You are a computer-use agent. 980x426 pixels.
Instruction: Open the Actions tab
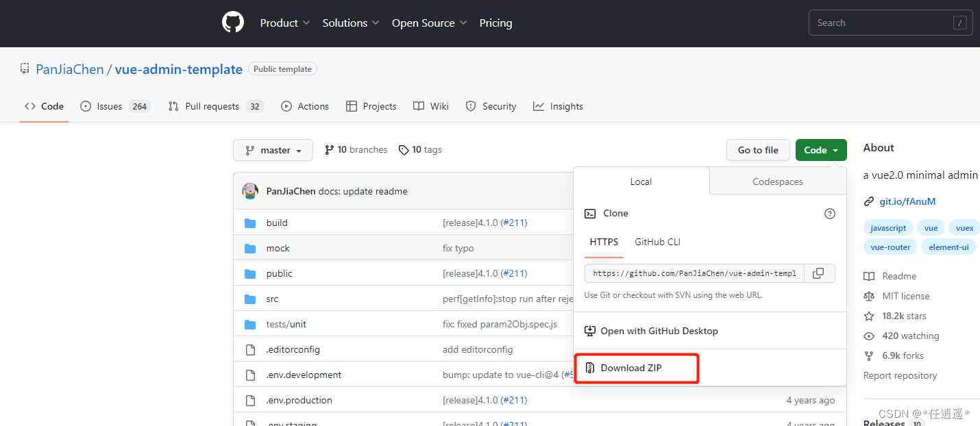pos(305,106)
